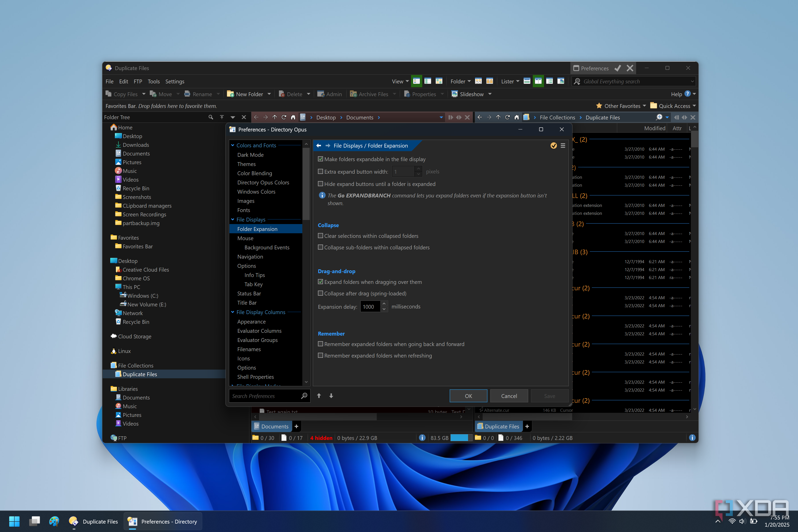Enable Collapse after drag (spring-loaded)
Image resolution: width=798 pixels, height=532 pixels.
point(320,293)
